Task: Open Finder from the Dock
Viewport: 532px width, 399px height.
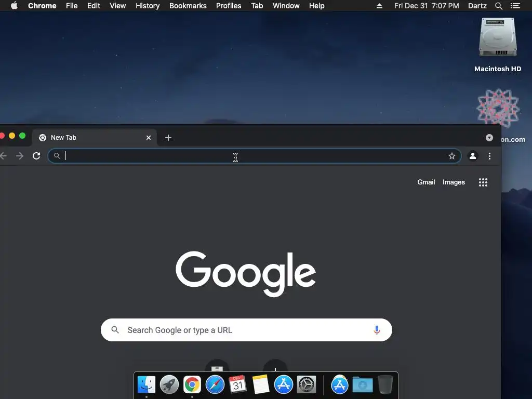Action: coord(146,384)
